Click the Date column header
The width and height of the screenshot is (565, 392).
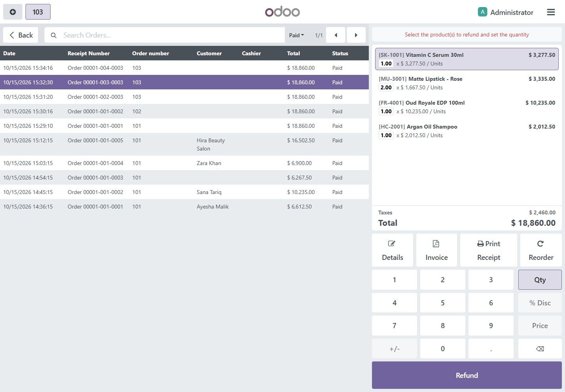[9, 53]
